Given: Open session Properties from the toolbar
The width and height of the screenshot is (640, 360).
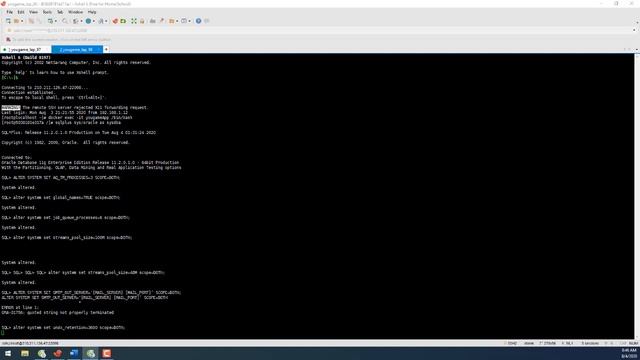Looking at the screenshot, I should [x=50, y=21].
